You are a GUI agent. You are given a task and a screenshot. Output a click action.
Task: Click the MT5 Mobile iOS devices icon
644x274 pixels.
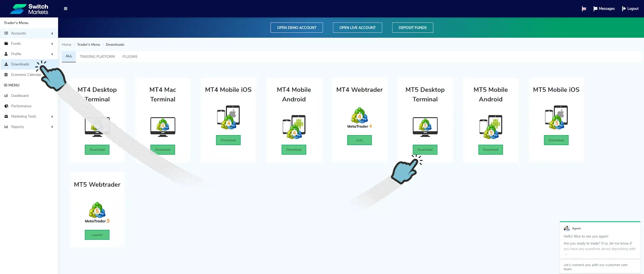pos(556,117)
